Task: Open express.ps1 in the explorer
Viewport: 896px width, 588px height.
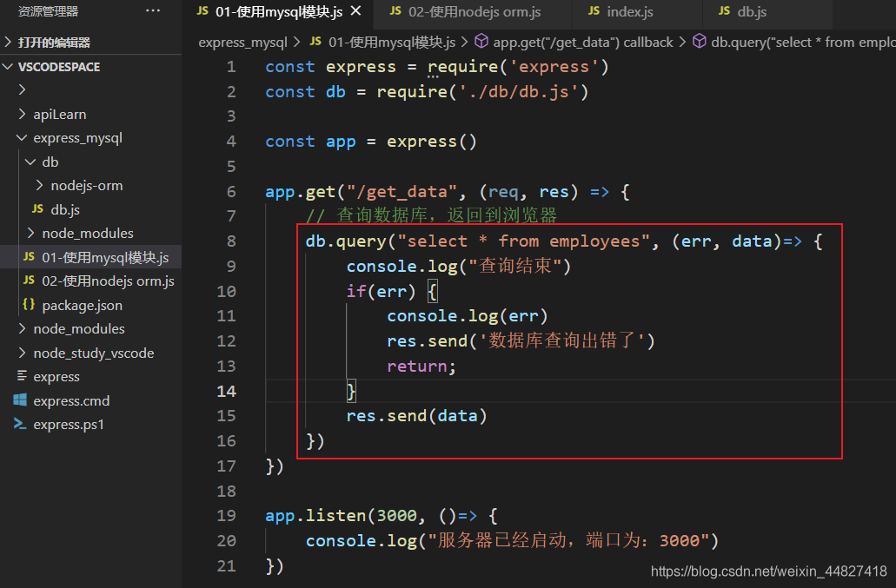Action: 69,425
